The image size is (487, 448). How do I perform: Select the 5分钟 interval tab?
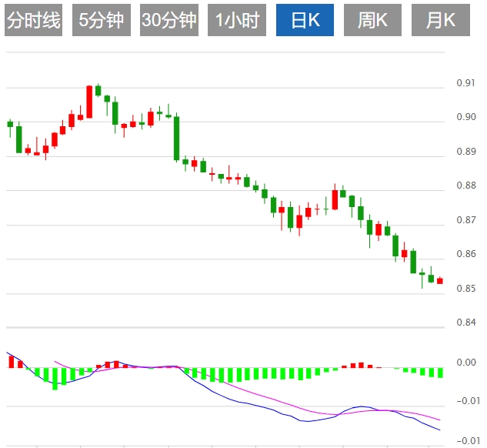[x=102, y=20]
